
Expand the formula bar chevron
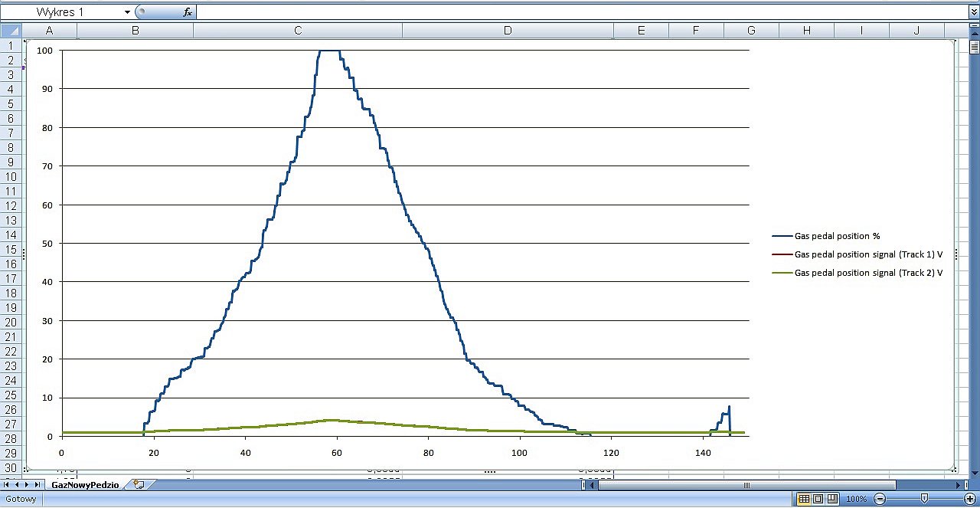(x=973, y=12)
